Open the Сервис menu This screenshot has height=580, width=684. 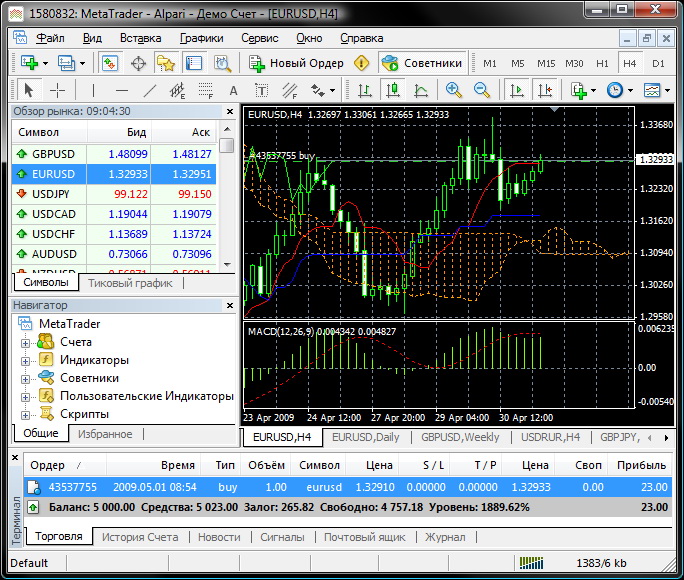260,38
